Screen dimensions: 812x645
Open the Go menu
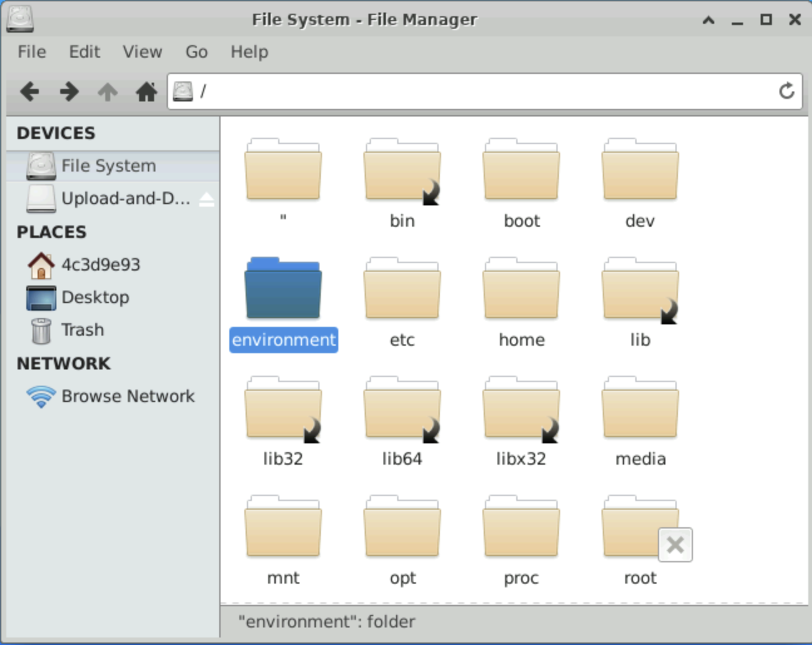tap(196, 52)
